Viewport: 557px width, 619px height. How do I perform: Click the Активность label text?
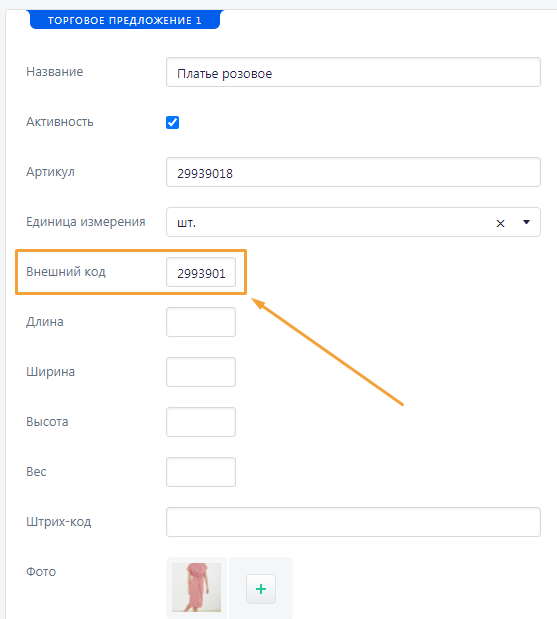(x=60, y=122)
